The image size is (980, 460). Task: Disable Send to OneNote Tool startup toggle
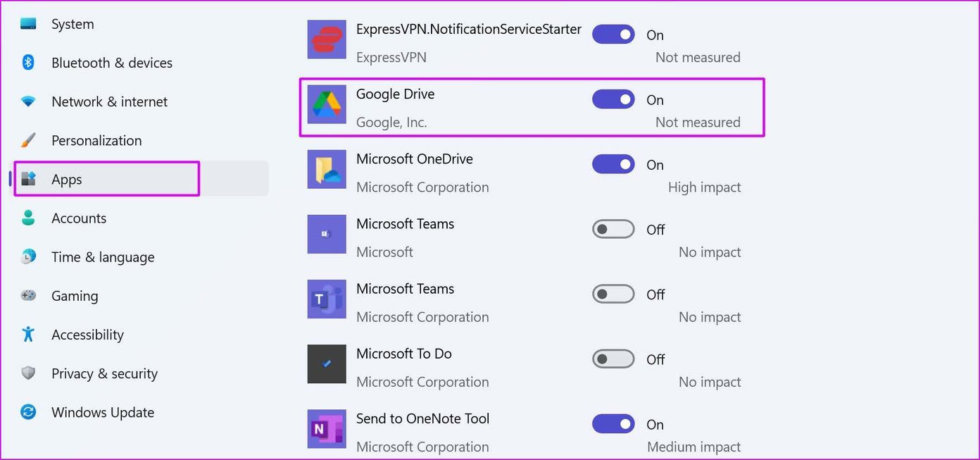613,424
